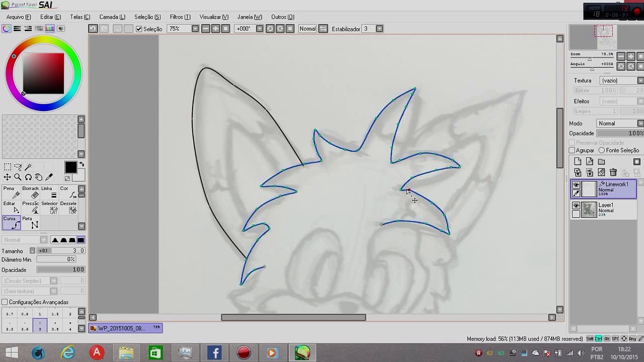Zoom in with the toolbar plus button
The width and height of the screenshot is (644, 362).
pyautogui.click(x=215, y=29)
